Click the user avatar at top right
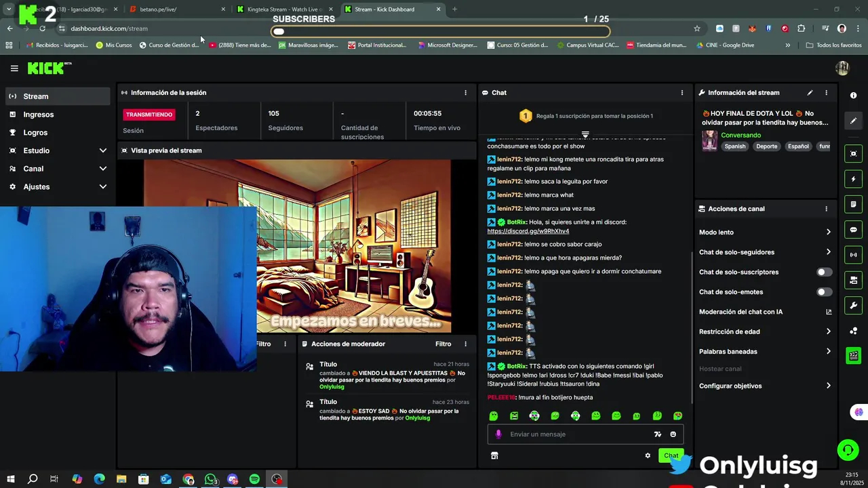 point(842,68)
